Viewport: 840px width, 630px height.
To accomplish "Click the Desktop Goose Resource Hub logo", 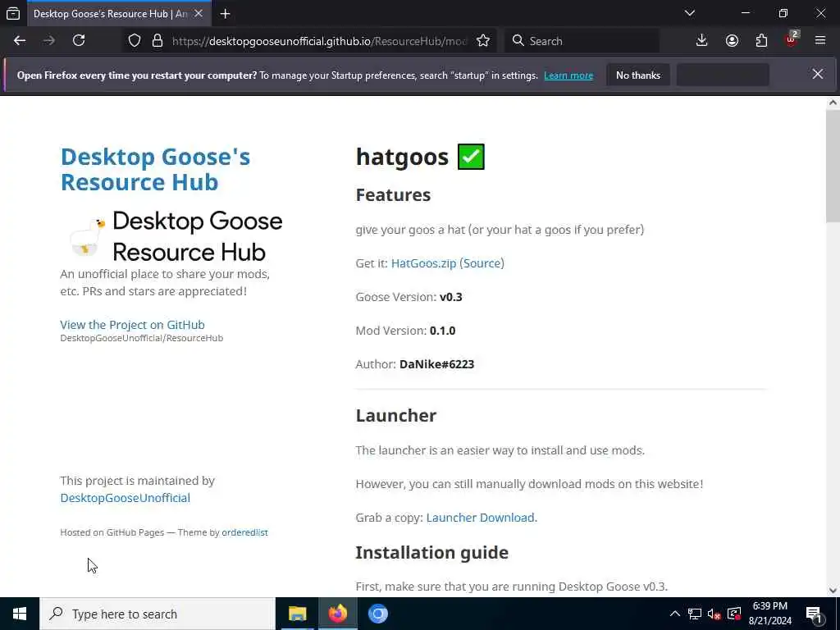I will coord(176,236).
